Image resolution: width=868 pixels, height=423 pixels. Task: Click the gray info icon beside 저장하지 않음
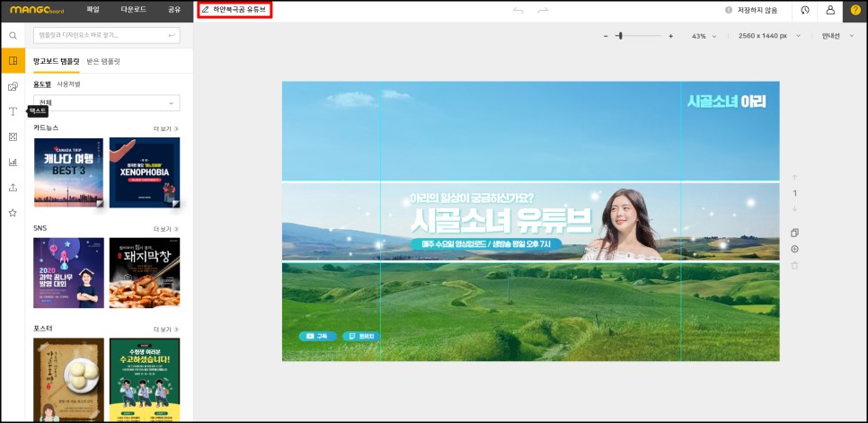point(729,11)
